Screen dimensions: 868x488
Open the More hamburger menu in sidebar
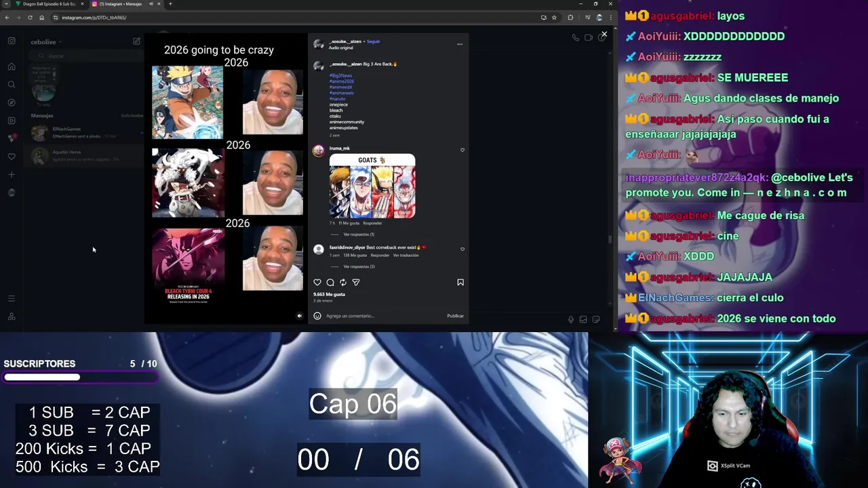point(12,298)
